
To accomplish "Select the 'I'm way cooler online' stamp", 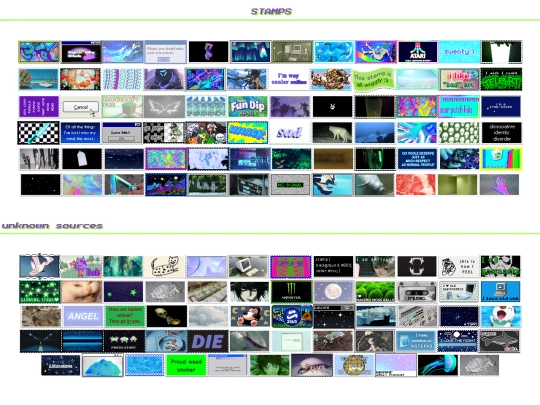I will coord(289,79).
